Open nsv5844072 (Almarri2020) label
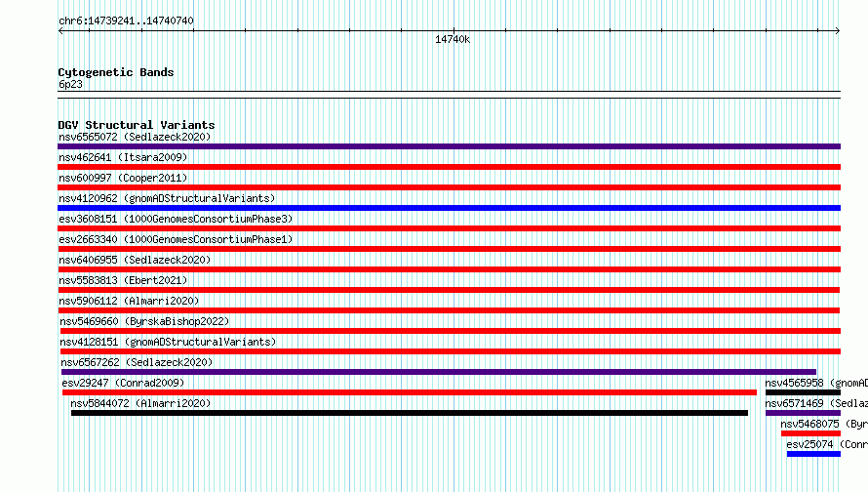This screenshot has height=492, width=868. (140, 403)
